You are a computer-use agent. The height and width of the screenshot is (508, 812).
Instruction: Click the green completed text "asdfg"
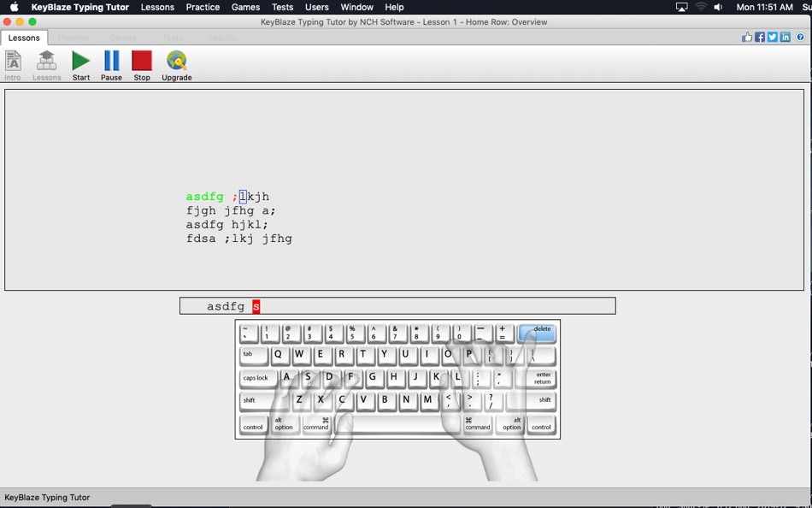pos(205,197)
